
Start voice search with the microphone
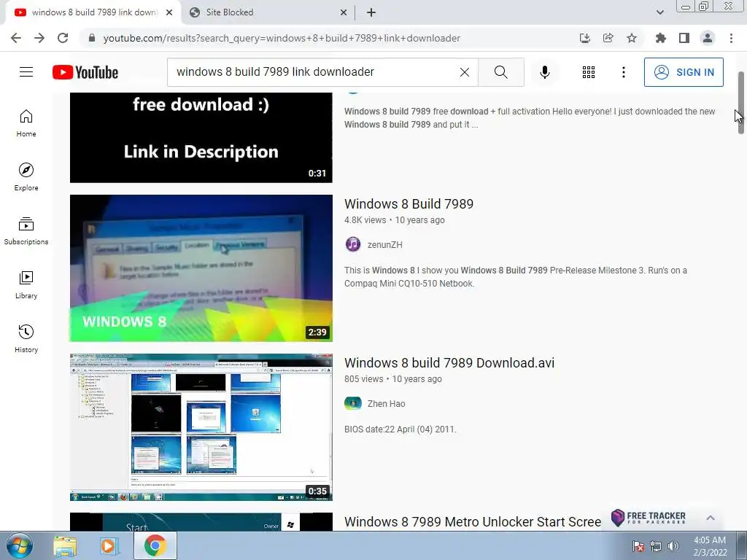[x=544, y=72]
